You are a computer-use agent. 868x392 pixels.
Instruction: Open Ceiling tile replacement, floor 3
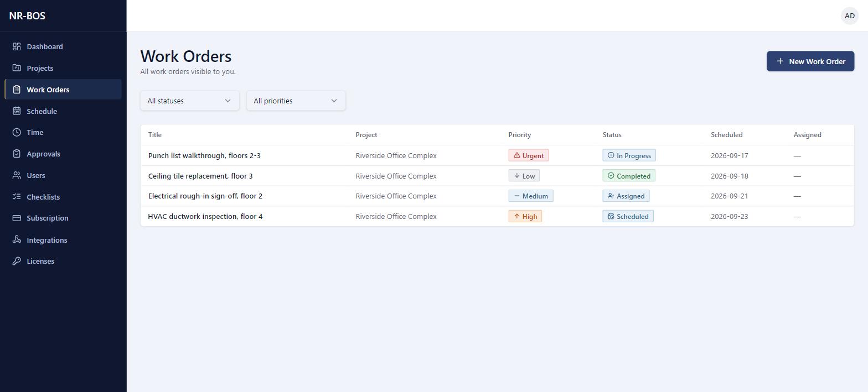pos(200,176)
